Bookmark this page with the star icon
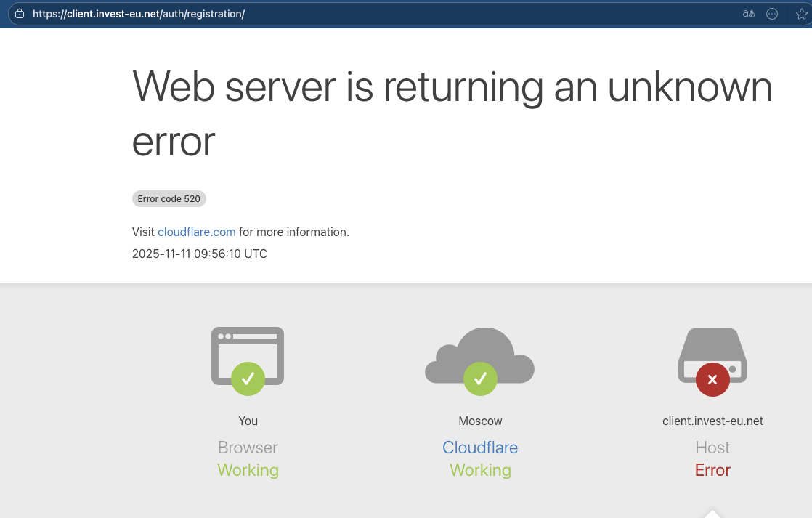812x518 pixels. pos(801,14)
